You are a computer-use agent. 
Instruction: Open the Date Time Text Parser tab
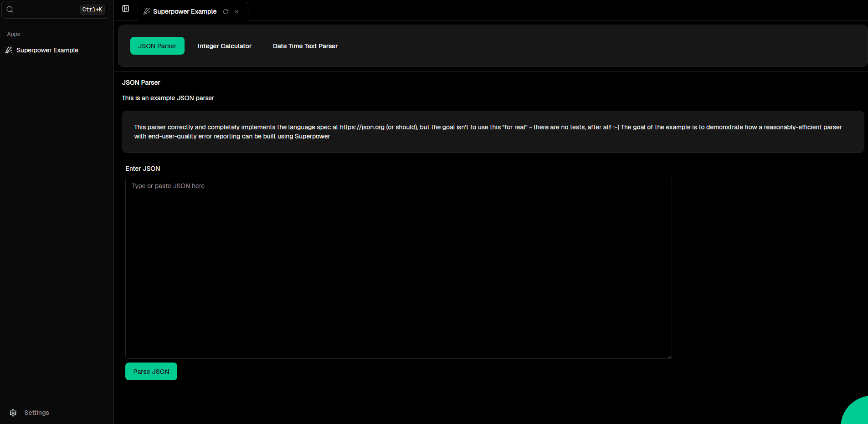tap(305, 46)
